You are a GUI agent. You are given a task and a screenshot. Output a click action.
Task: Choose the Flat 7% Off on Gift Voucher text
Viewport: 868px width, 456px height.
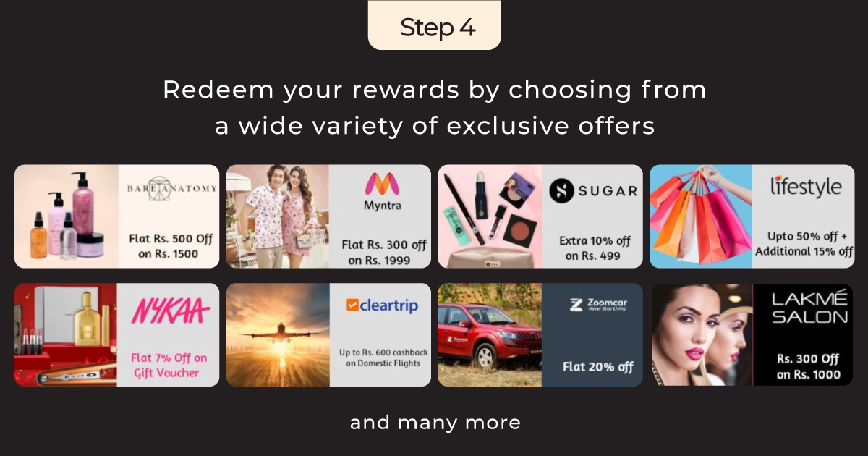click(x=169, y=366)
